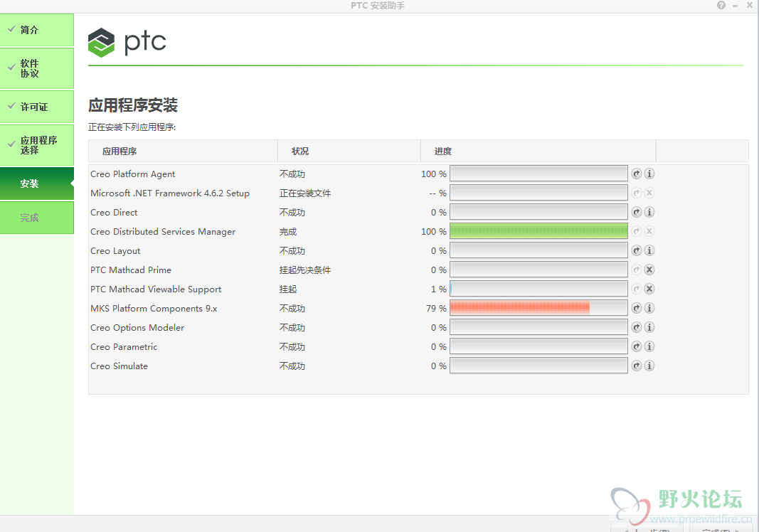Click the green Creo Distributed Services progress bar
This screenshot has width=759, height=532.
pyautogui.click(x=538, y=231)
